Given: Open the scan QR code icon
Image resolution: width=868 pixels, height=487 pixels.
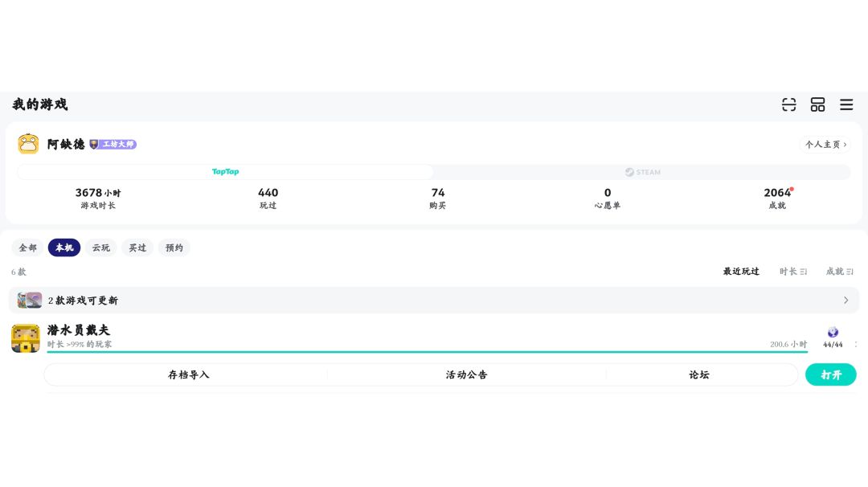Looking at the screenshot, I should pos(789,104).
